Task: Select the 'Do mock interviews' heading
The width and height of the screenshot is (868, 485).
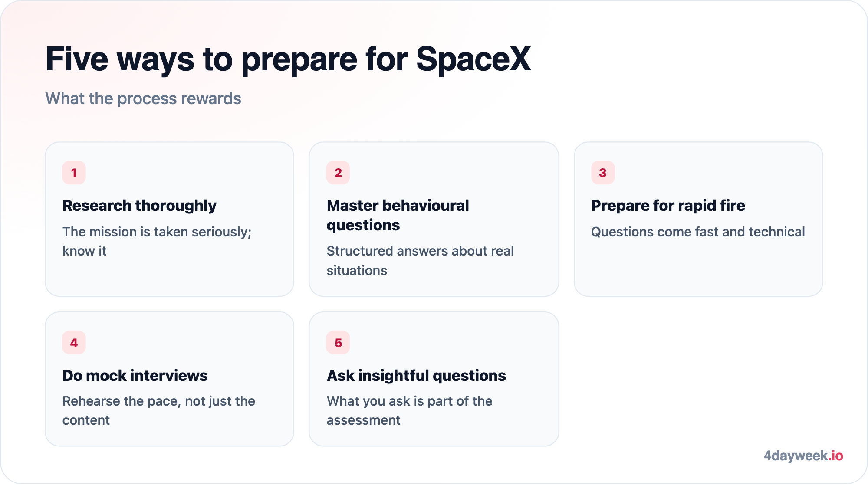Action: tap(135, 376)
